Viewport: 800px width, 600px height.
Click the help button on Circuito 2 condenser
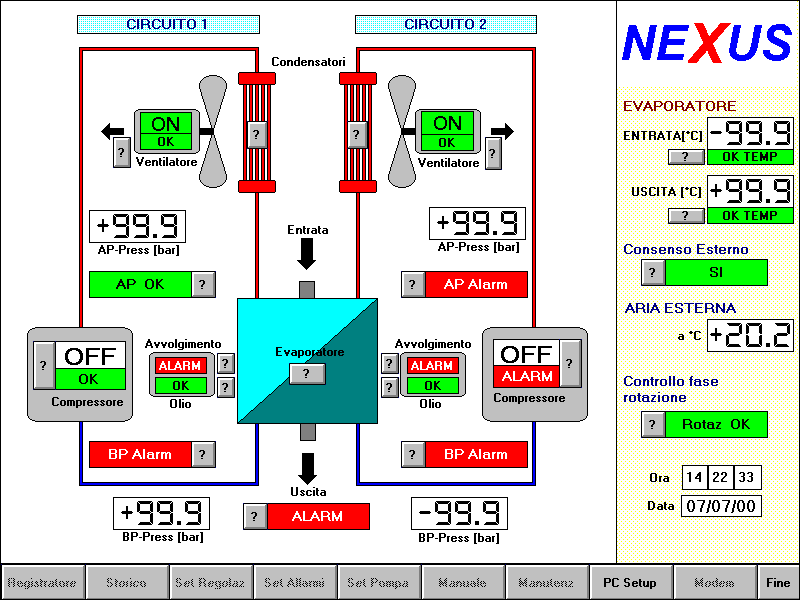pos(356,133)
